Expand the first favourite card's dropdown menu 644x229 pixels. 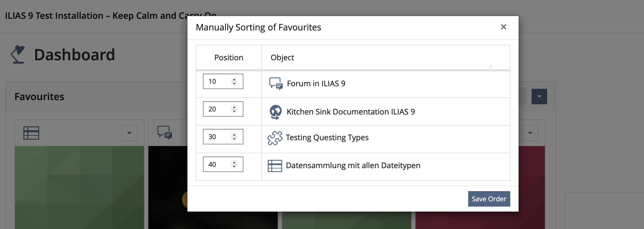point(129,133)
